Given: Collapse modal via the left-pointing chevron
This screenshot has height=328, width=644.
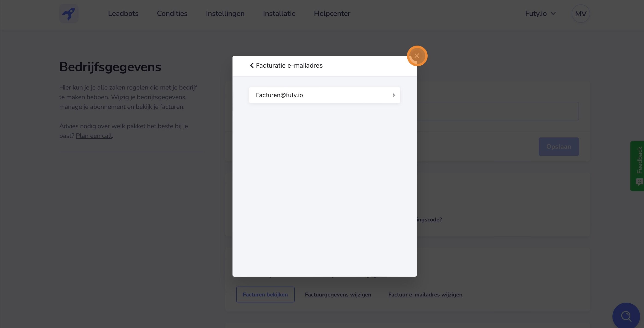Looking at the screenshot, I should [252, 65].
